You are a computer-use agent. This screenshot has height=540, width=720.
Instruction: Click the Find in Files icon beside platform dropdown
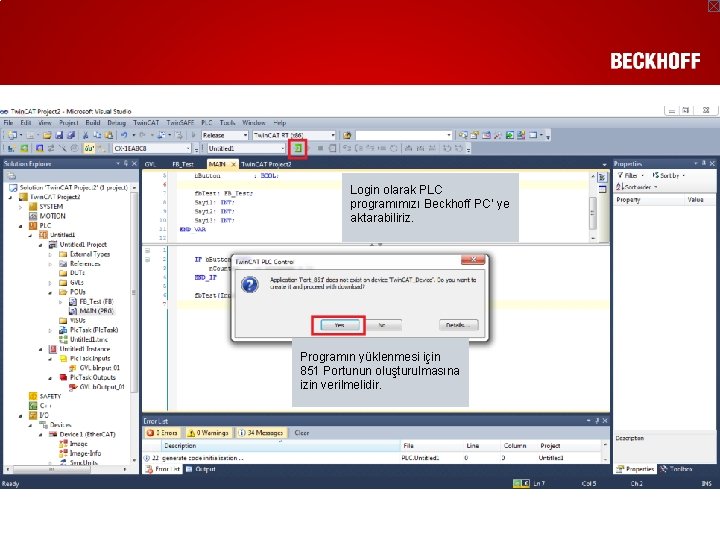[x=348, y=135]
